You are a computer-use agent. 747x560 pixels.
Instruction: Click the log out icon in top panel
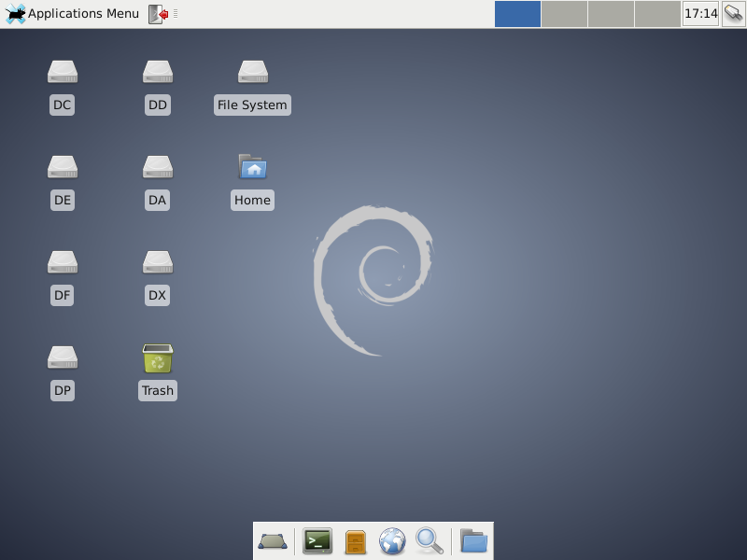[x=159, y=14]
